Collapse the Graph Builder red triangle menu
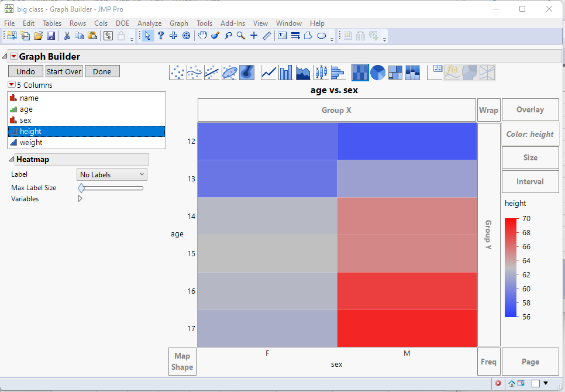The height and width of the screenshot is (392, 565). tap(14, 57)
